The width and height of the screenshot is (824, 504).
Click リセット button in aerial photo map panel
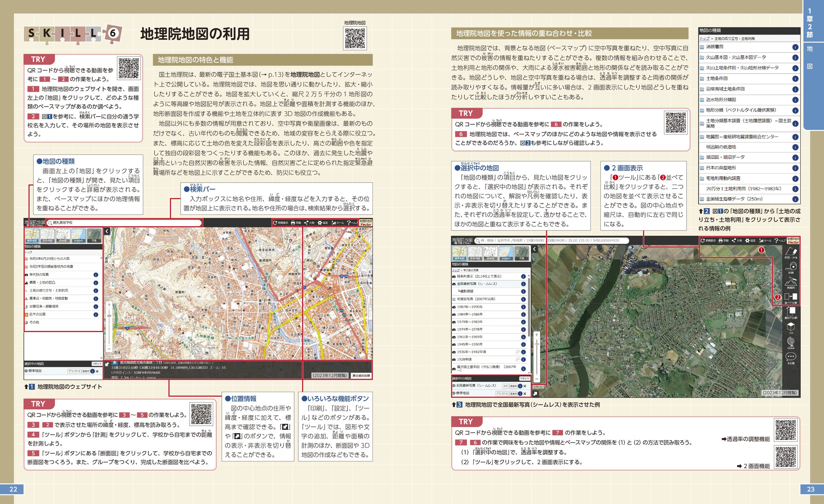(x=524, y=378)
